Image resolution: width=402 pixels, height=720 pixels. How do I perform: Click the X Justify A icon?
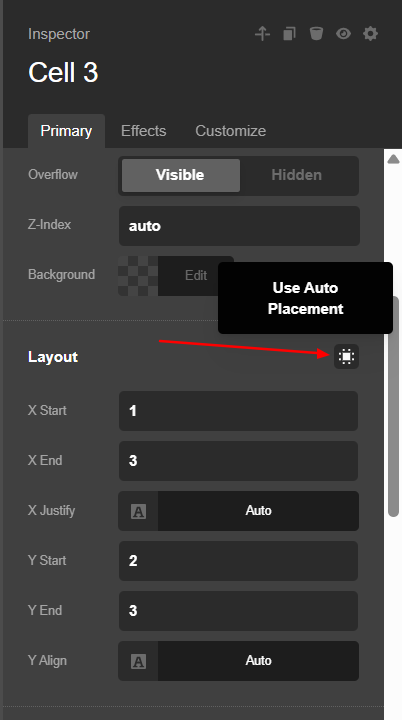tap(138, 511)
